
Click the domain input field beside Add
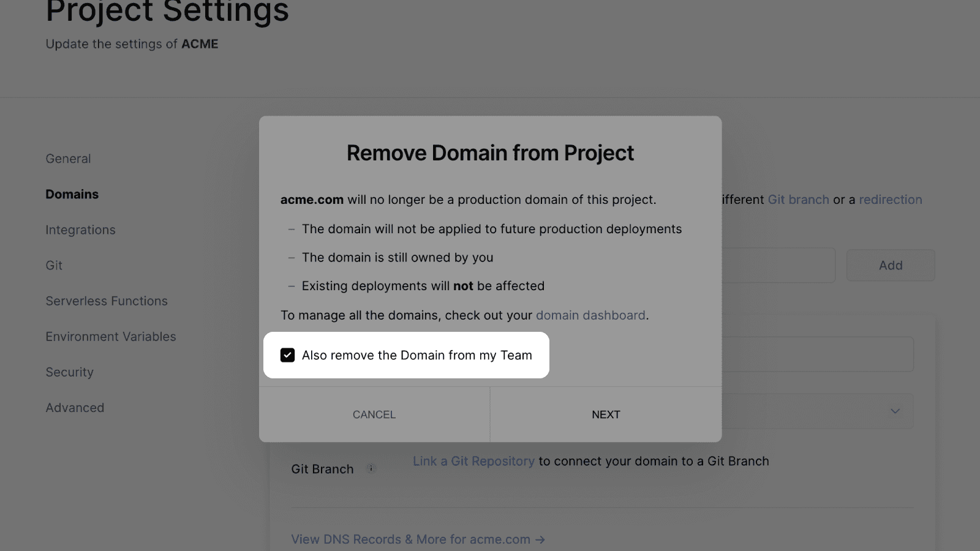(778, 265)
